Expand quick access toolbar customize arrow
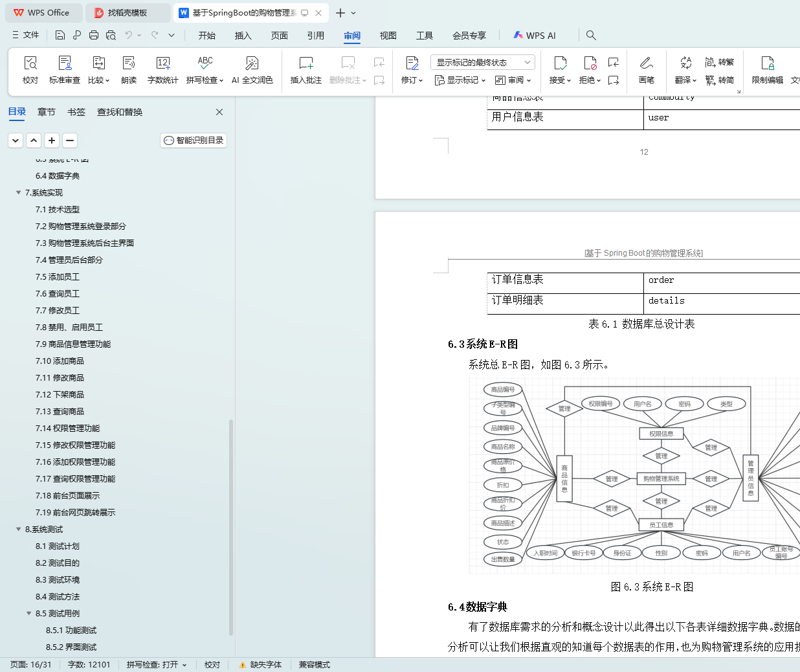 pyautogui.click(x=172, y=35)
